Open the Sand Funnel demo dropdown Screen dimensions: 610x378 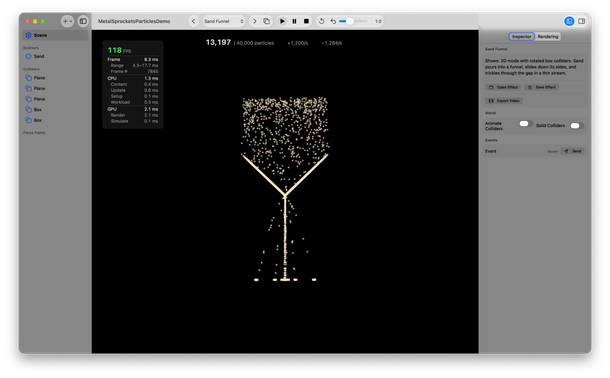point(224,21)
